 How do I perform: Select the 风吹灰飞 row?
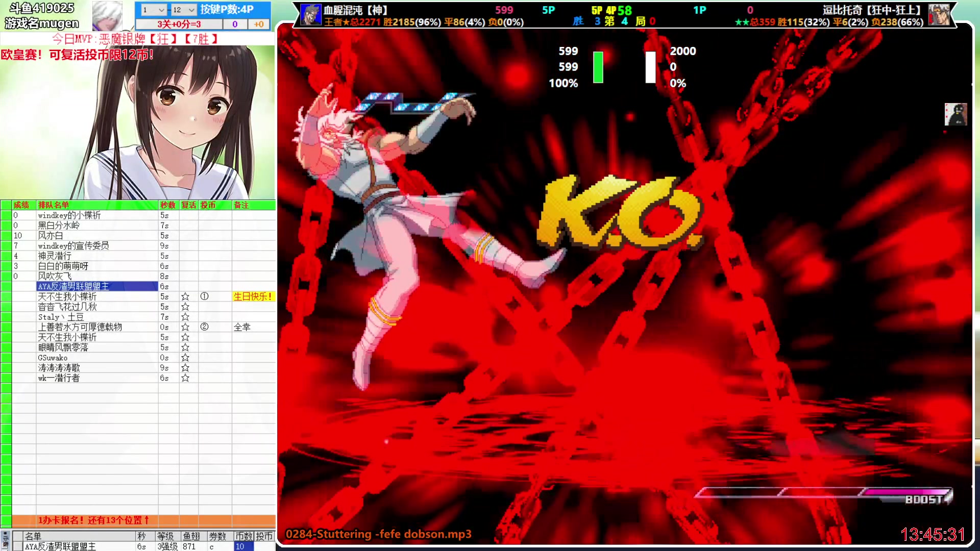[138, 277]
